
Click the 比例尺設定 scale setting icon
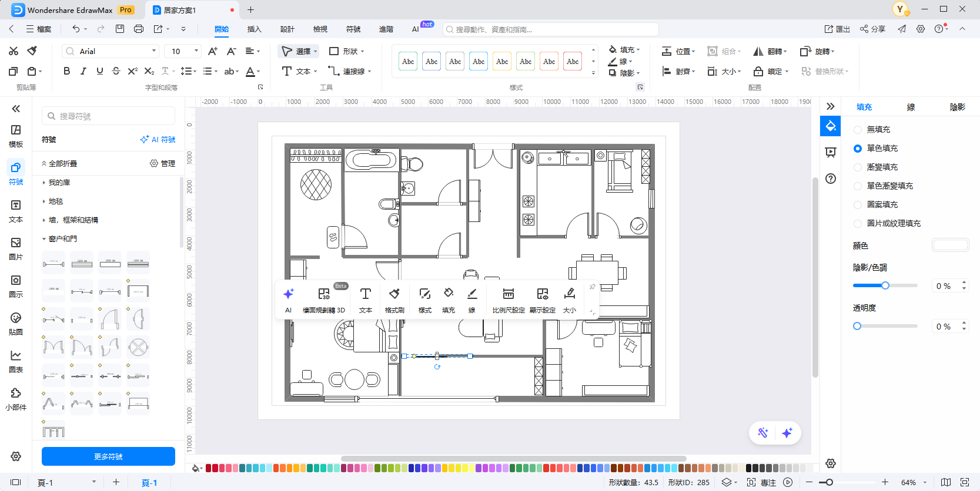point(509,300)
